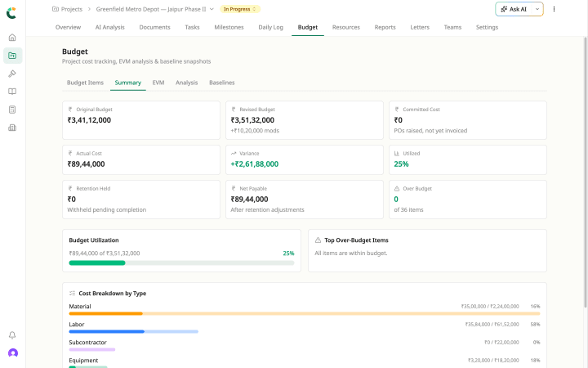Viewport: 588px width, 368px height.
Task: Select the Budget tab
Action: pos(308,27)
